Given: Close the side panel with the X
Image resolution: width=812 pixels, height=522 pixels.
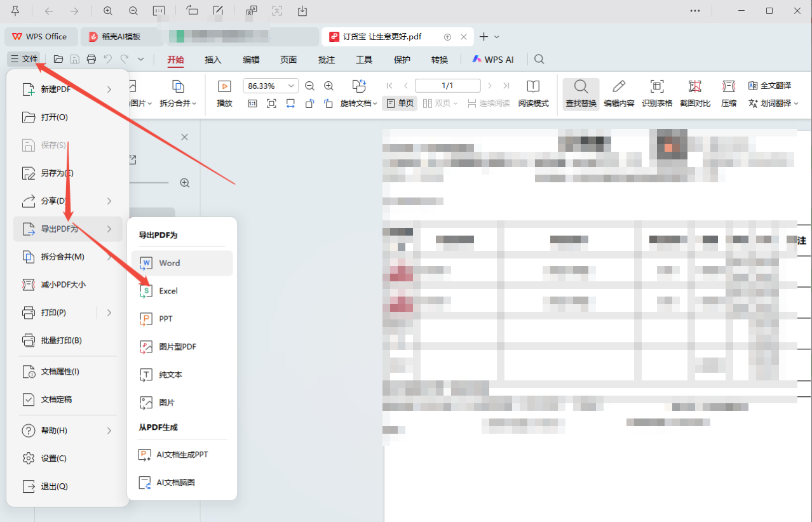Looking at the screenshot, I should point(184,137).
